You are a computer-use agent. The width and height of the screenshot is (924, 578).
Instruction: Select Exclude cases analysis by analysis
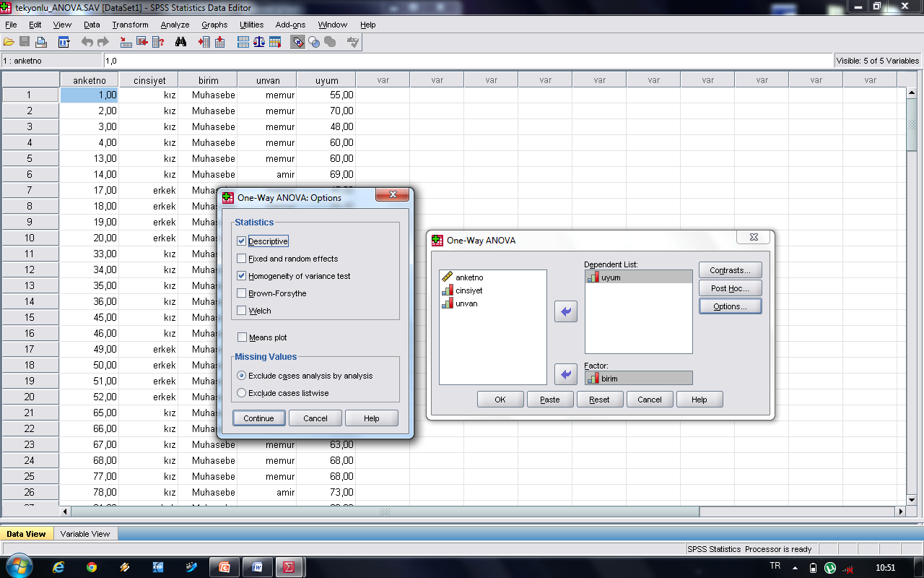tap(242, 376)
